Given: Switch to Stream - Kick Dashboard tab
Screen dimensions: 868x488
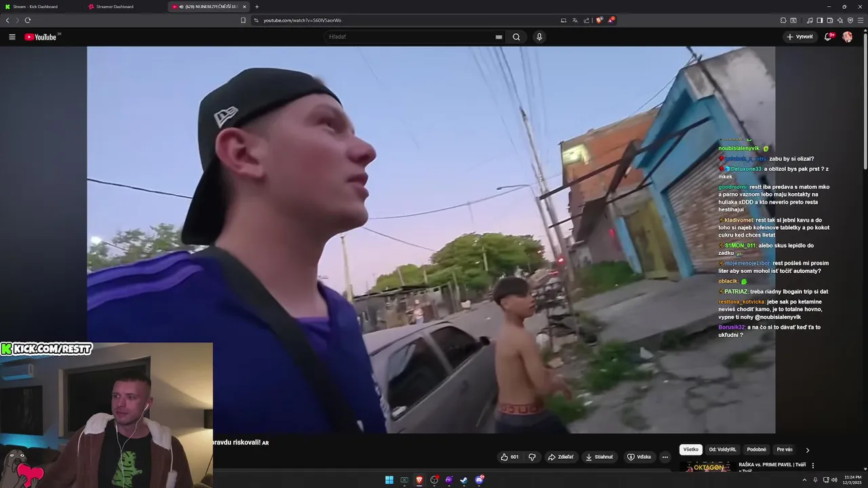Looking at the screenshot, I should (41, 7).
